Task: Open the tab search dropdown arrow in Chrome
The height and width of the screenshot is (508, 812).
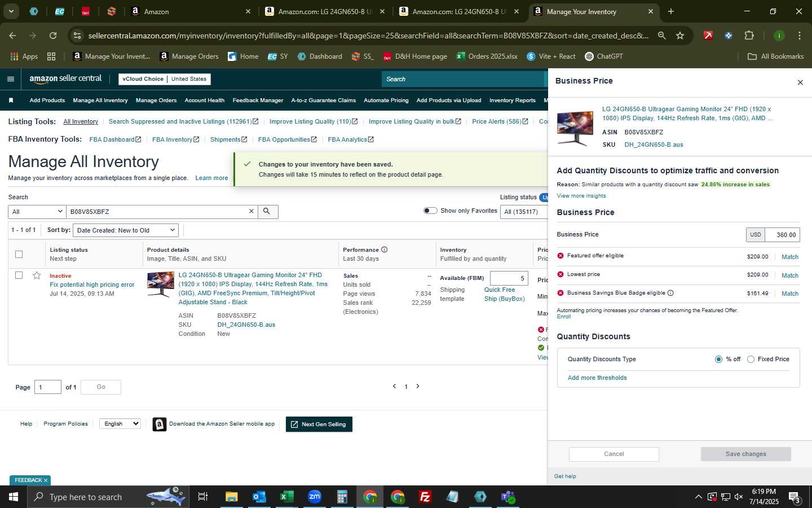Action: click(11, 11)
